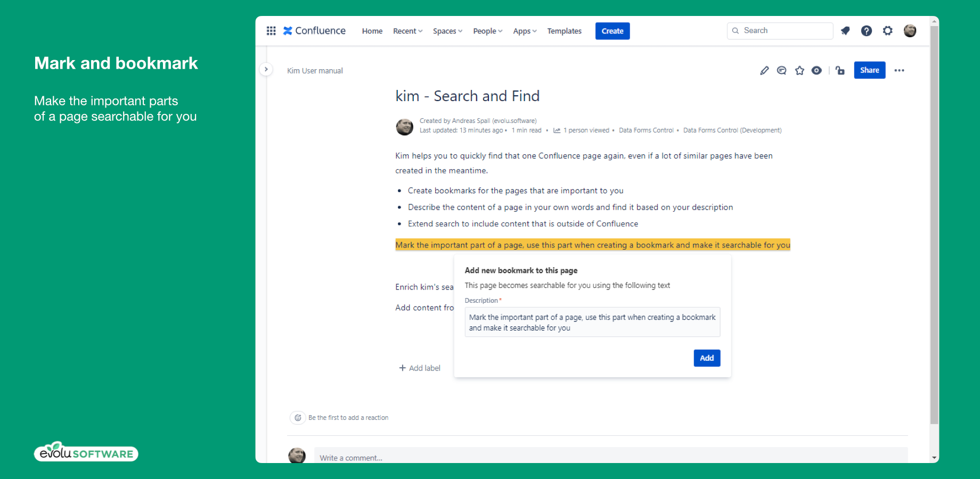
Task: Click the Write a comment field
Action: tap(611, 457)
